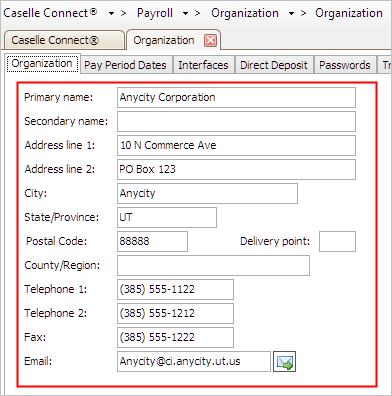
Task: Expand the Payroll breadcrumb dropdown arrow
Action: [185, 13]
